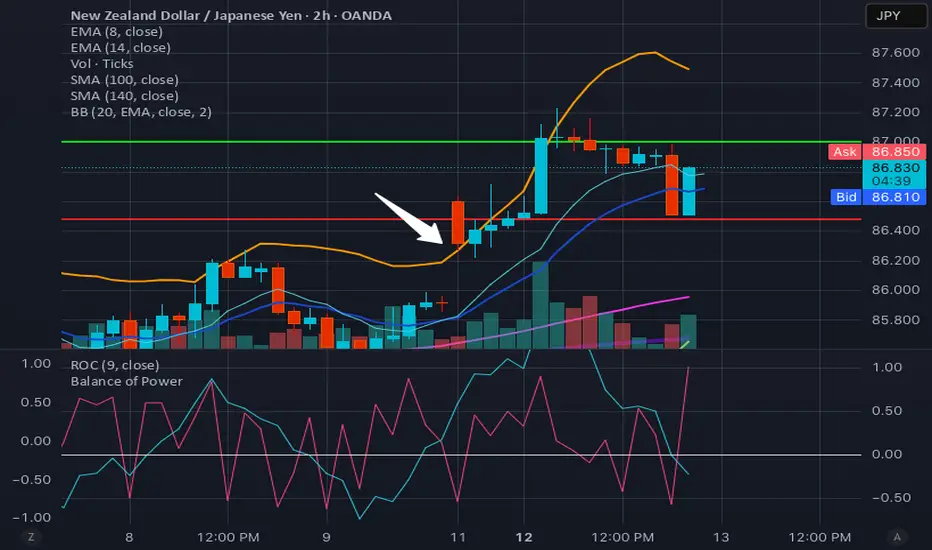932x550 pixels.
Task: Click bold date label 12 on time axis
Action: point(524,538)
